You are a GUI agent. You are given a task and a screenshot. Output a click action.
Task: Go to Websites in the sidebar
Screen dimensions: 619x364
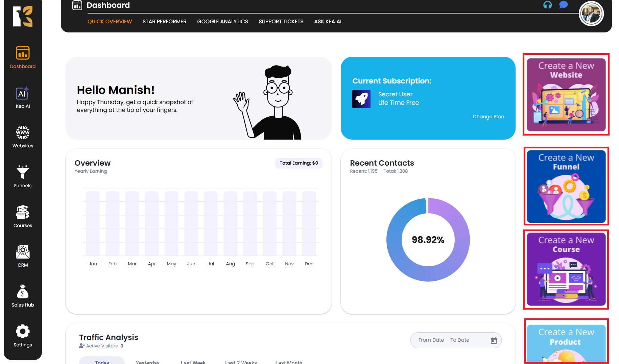[23, 133]
